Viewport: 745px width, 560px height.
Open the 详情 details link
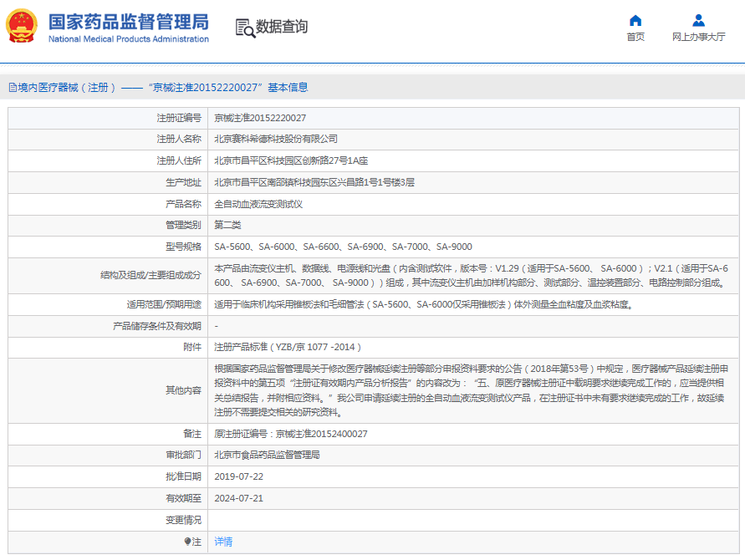point(223,542)
